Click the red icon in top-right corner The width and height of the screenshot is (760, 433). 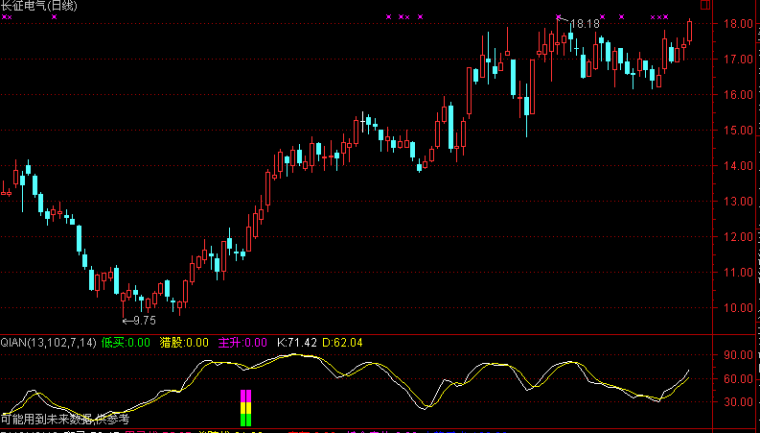(x=706, y=6)
